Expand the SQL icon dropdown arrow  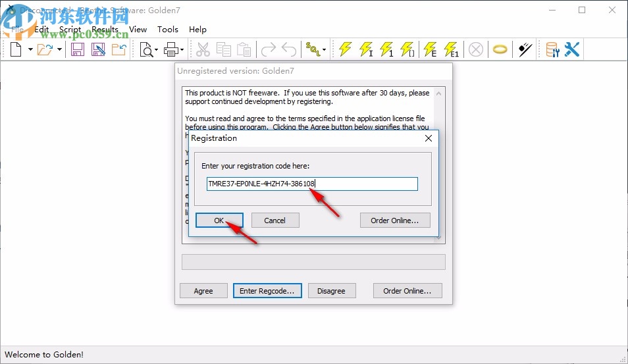coord(324,49)
